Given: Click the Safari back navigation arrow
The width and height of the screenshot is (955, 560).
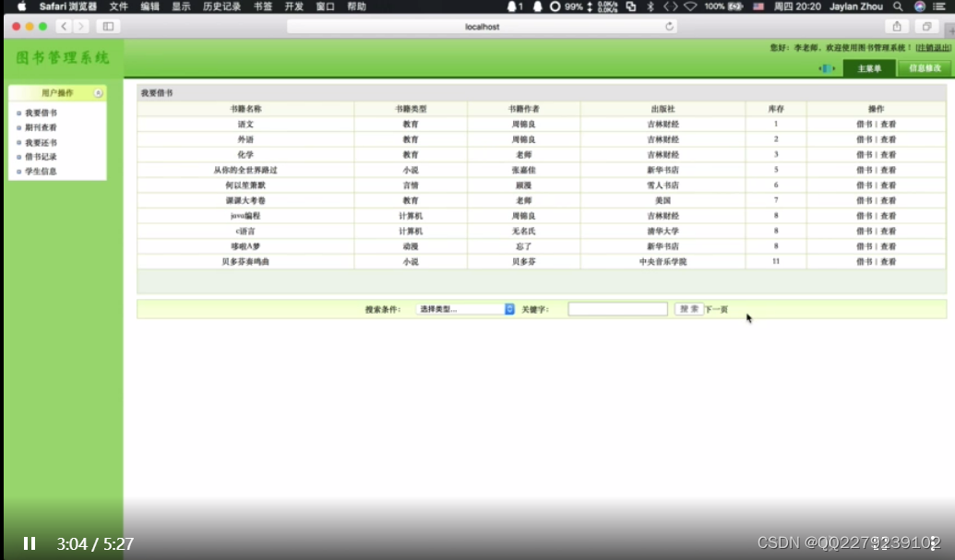Looking at the screenshot, I should pyautogui.click(x=63, y=27).
